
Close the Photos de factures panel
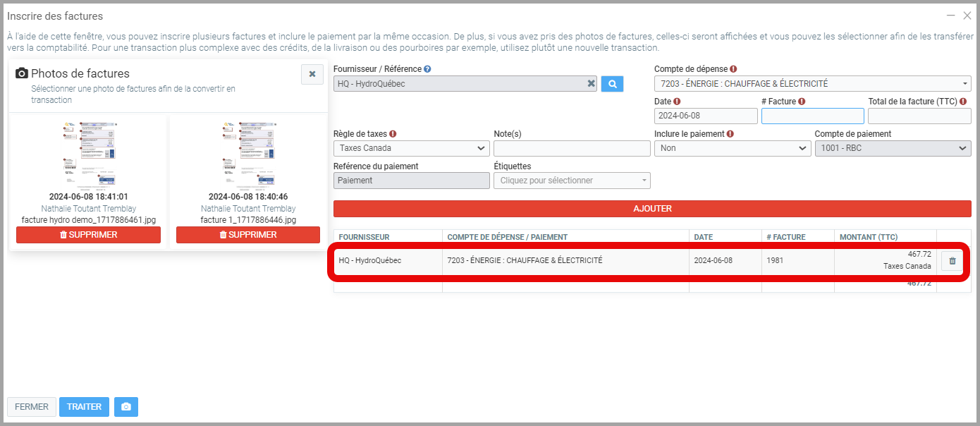pyautogui.click(x=312, y=74)
